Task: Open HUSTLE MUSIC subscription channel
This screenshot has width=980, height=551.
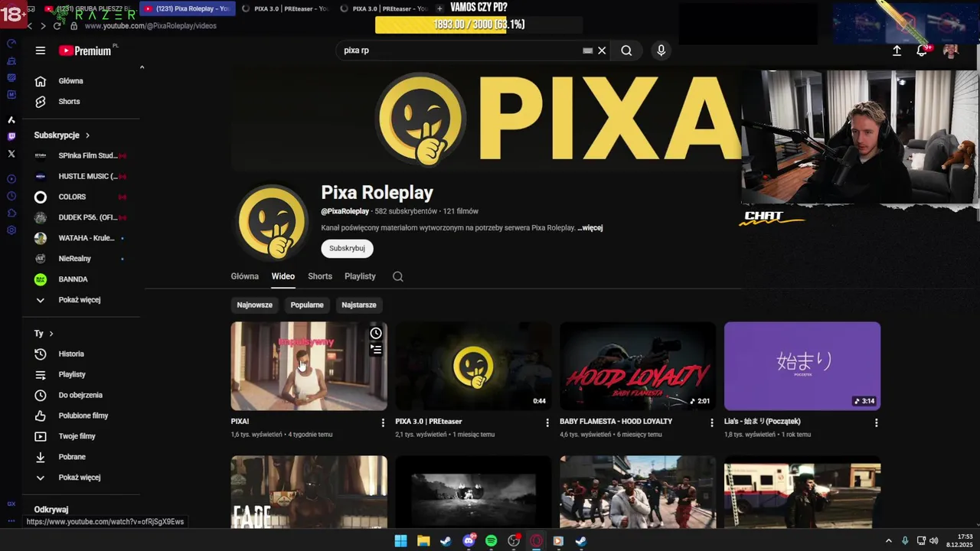Action: [81, 176]
